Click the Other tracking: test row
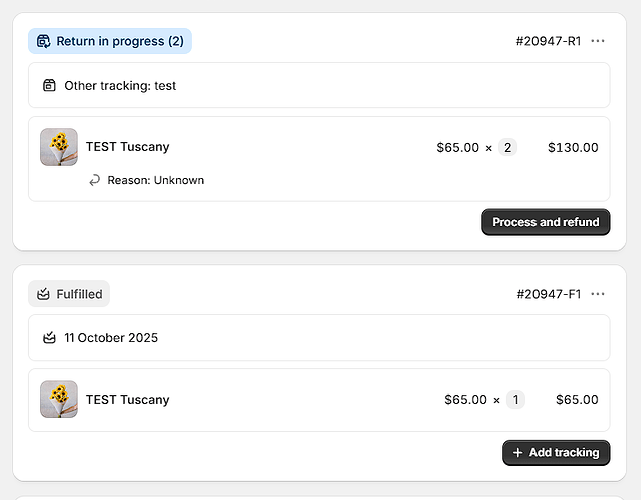This screenshot has height=500, width=641. point(120,86)
